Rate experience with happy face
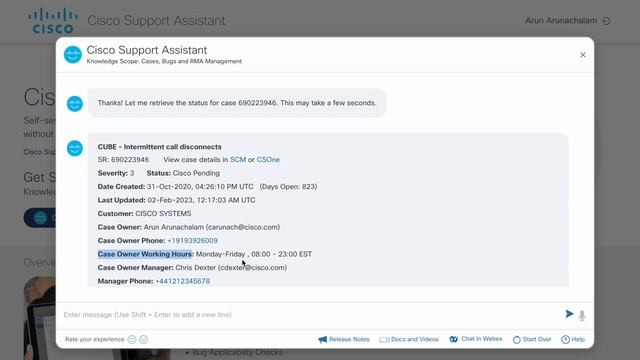Image resolution: width=640 pixels, height=360 pixels. click(x=132, y=340)
